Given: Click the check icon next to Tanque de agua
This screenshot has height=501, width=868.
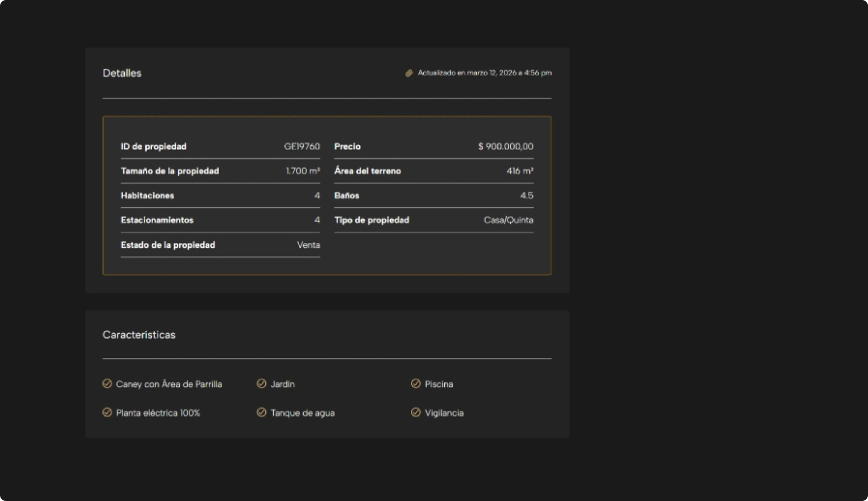Looking at the screenshot, I should click(262, 412).
